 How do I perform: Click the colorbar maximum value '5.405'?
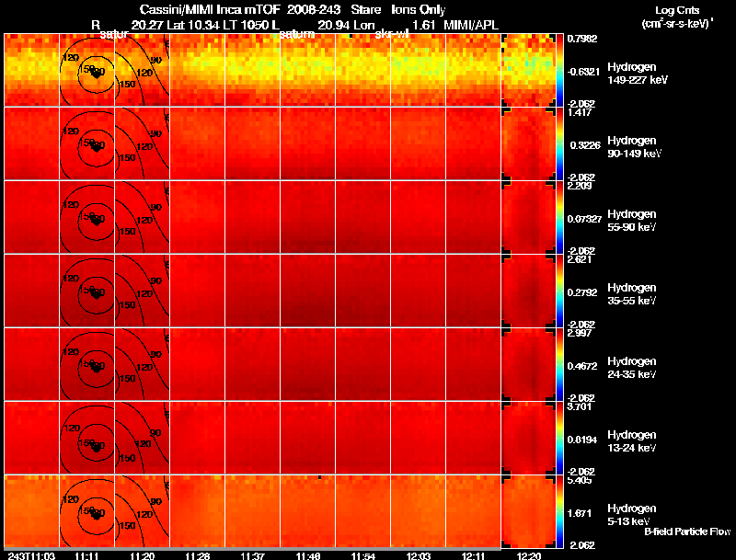click(580, 481)
